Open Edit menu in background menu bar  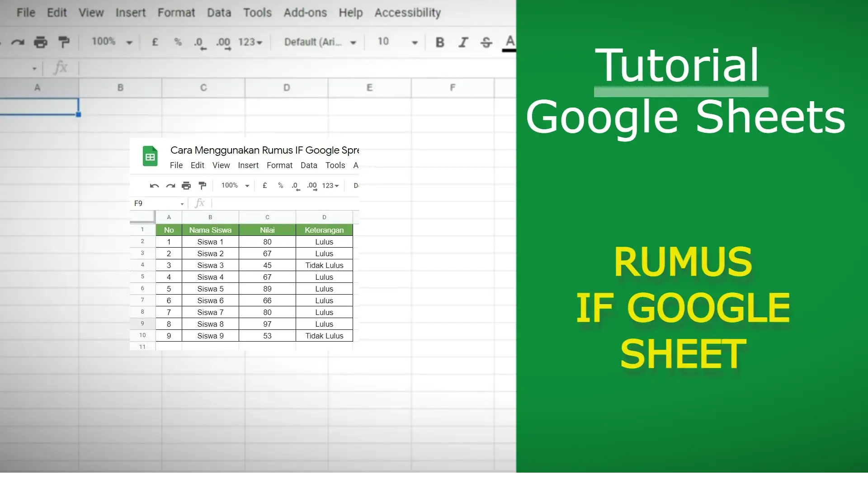click(57, 13)
